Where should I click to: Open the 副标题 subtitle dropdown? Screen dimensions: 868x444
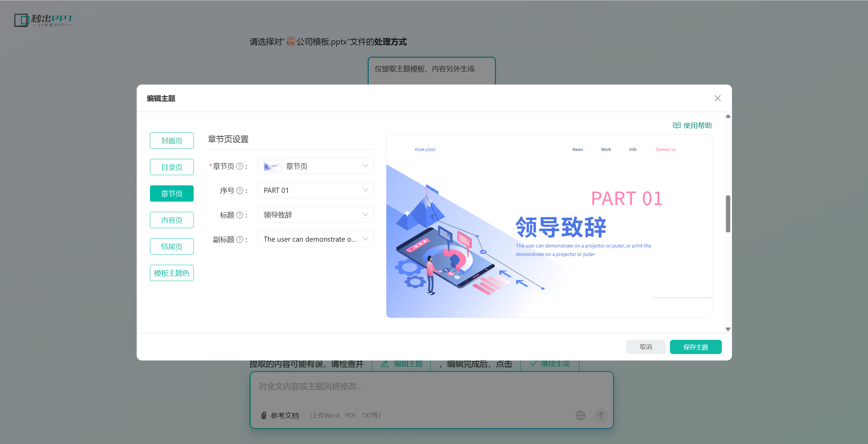315,239
